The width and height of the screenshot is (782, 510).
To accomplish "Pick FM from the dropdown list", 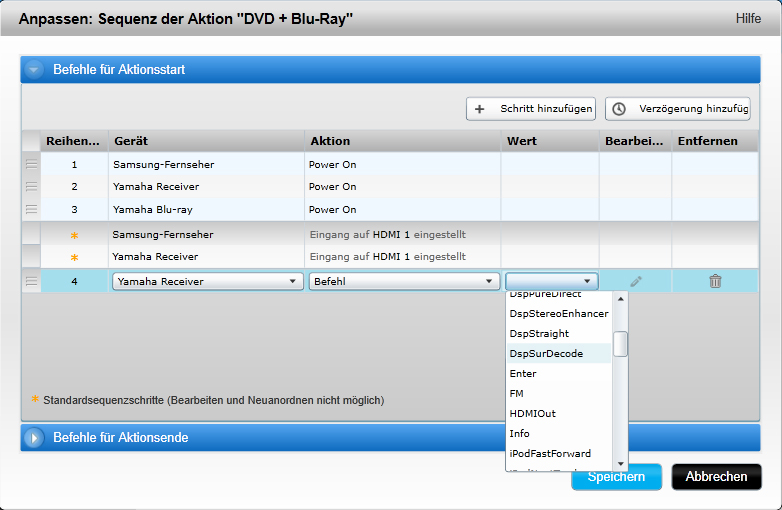I will point(517,394).
